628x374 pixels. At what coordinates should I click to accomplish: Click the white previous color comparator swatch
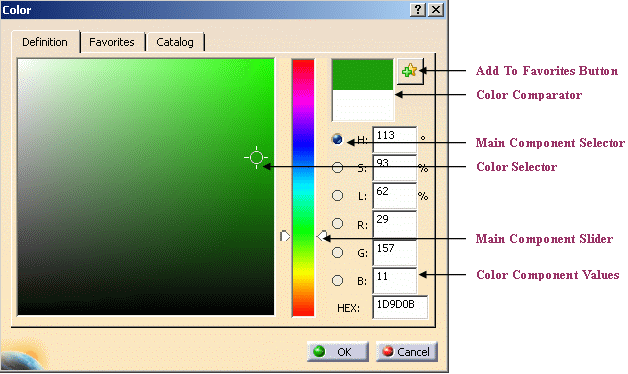pos(362,105)
